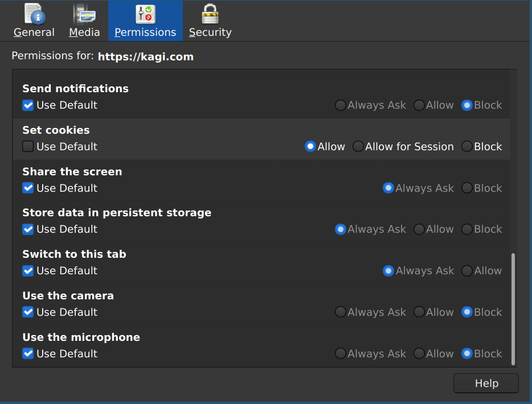Click the Security padlock icon
532x404 pixels.
210,14
